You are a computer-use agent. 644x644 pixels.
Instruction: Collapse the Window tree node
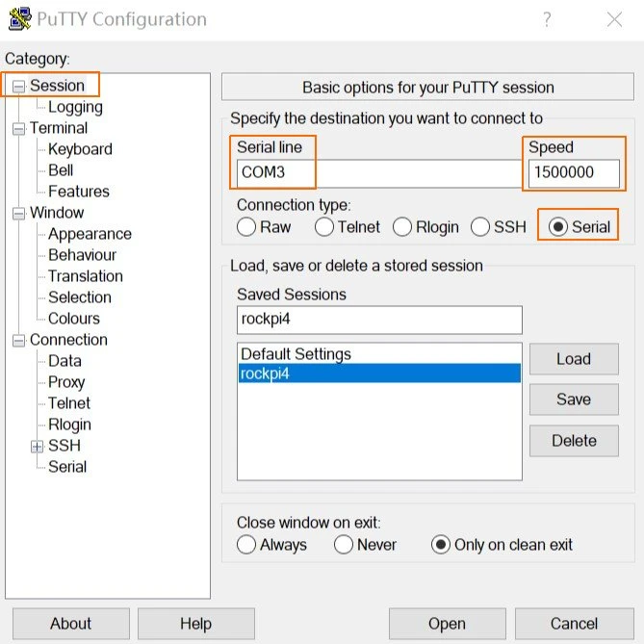tap(18, 214)
